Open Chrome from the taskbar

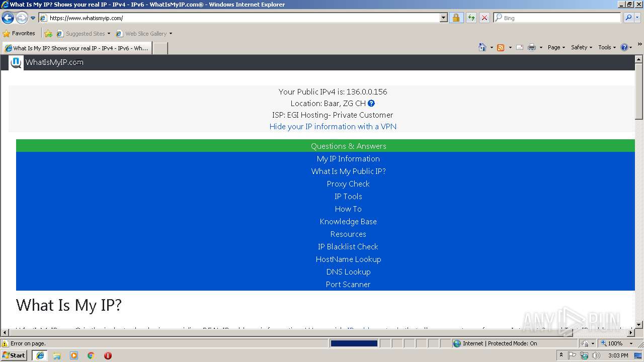click(x=91, y=355)
